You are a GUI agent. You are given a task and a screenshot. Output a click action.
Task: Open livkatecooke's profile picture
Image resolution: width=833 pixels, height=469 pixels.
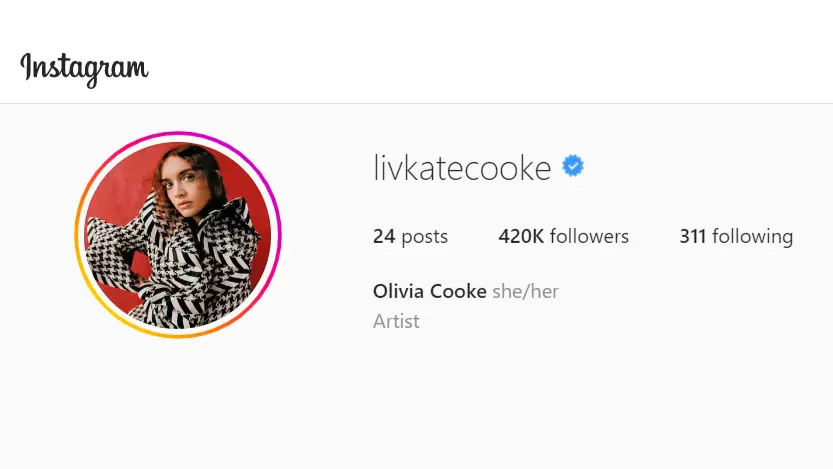tap(178, 235)
